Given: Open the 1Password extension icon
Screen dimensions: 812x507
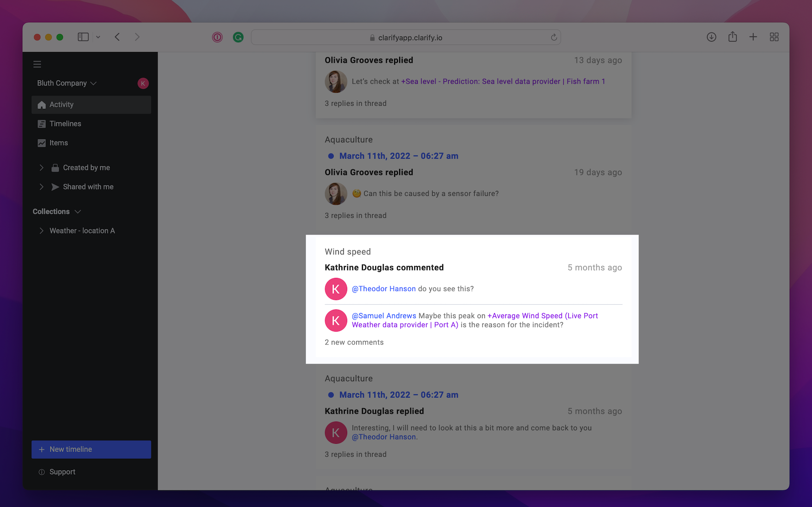Looking at the screenshot, I should pyautogui.click(x=217, y=37).
